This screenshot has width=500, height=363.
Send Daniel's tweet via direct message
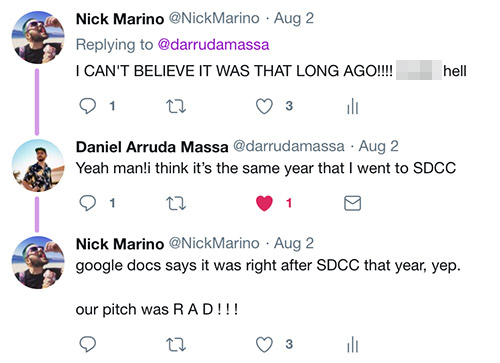tap(352, 203)
